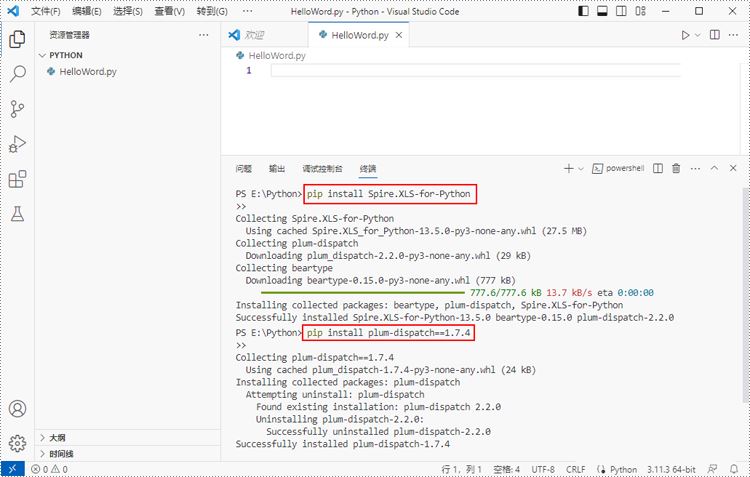Open the 文件(F) menu
The height and width of the screenshot is (477, 750).
(x=45, y=11)
